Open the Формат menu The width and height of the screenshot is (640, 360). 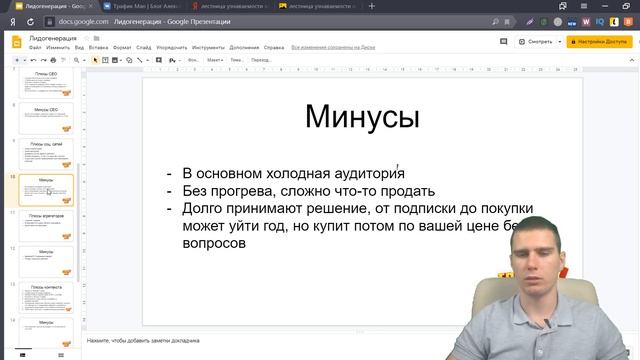tap(122, 48)
